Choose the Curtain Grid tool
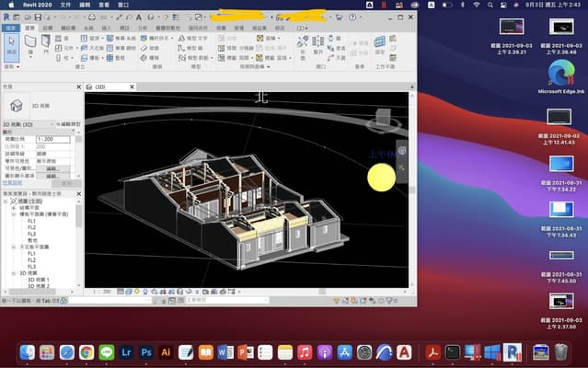588x368 pixels. [x=121, y=48]
